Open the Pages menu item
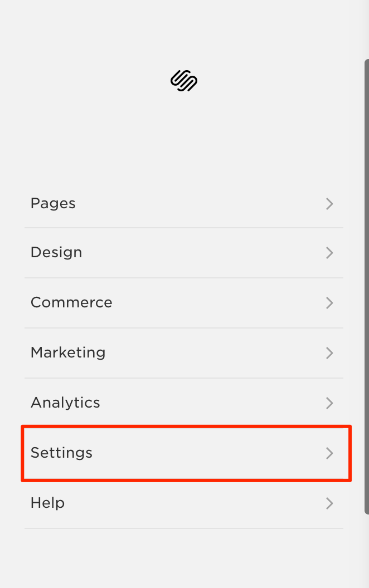369x588 pixels. tap(184, 203)
